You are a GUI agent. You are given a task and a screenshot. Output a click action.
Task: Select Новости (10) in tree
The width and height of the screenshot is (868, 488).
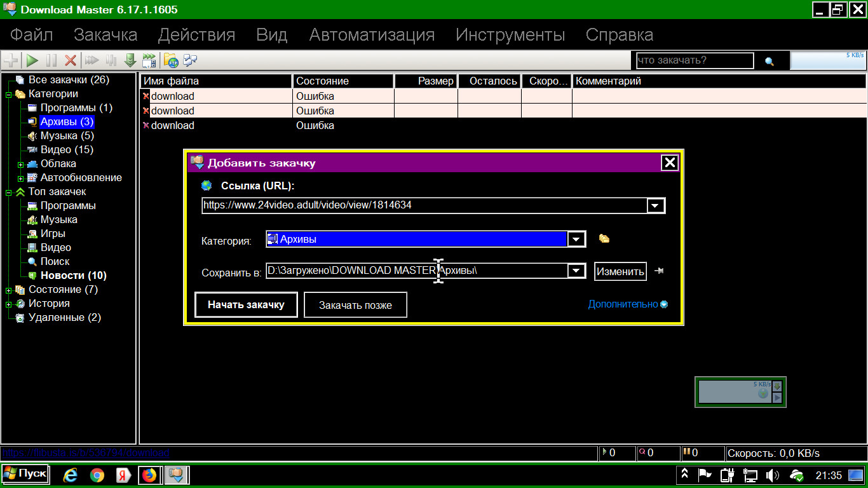pos(74,276)
